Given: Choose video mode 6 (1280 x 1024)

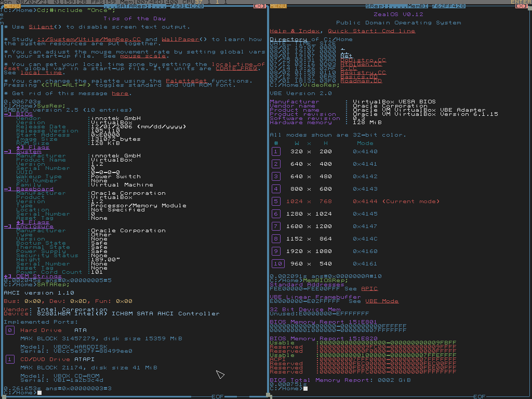Looking at the screenshot, I should tap(276, 214).
